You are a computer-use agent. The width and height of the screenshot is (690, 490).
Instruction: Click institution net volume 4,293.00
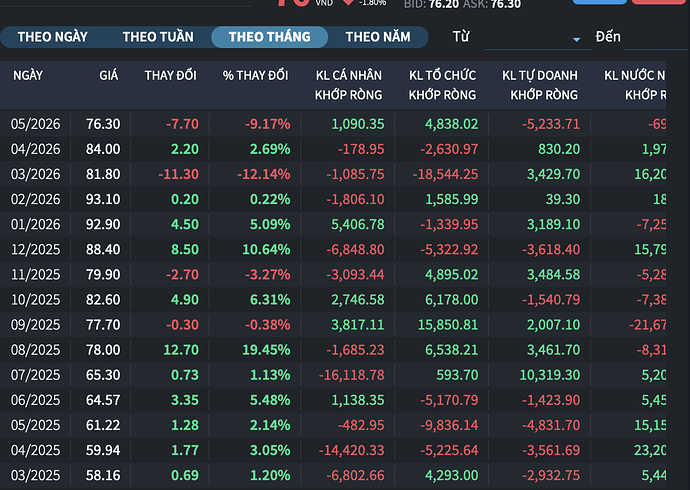point(451,475)
